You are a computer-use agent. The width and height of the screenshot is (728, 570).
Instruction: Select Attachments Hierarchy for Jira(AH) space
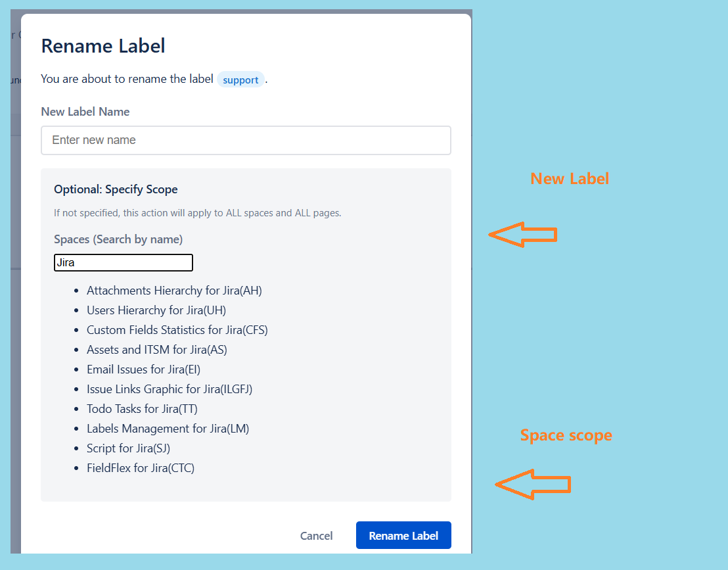(174, 290)
